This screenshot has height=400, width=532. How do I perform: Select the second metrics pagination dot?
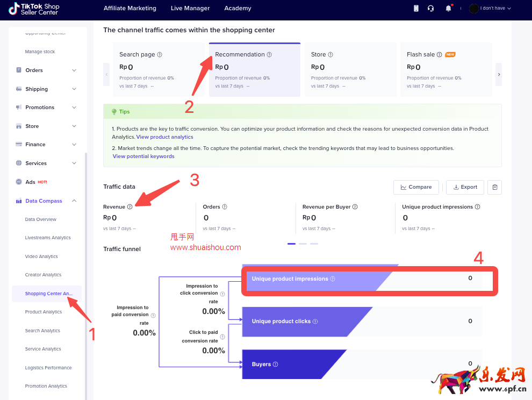[303, 244]
